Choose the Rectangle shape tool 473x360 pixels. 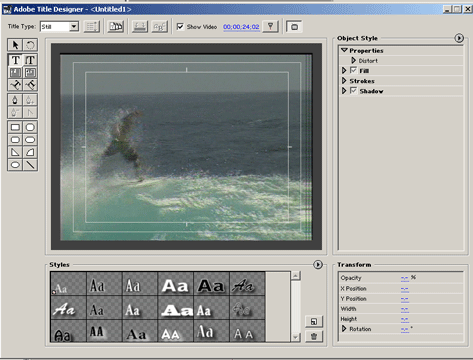coord(15,127)
